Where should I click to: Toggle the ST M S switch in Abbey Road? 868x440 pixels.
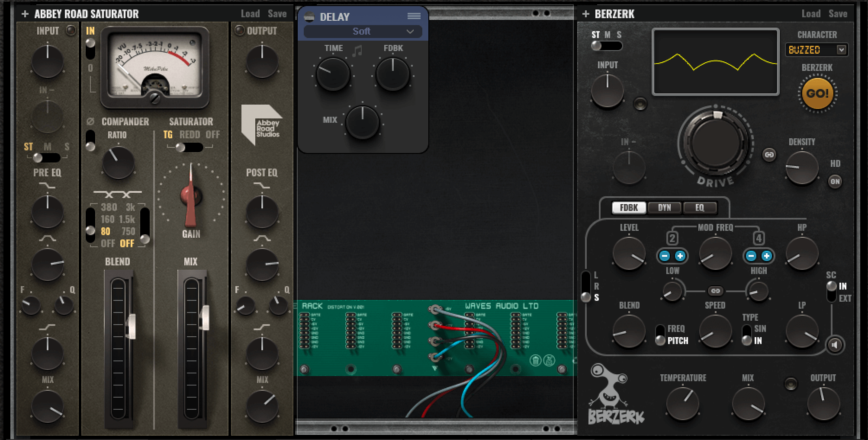46,157
